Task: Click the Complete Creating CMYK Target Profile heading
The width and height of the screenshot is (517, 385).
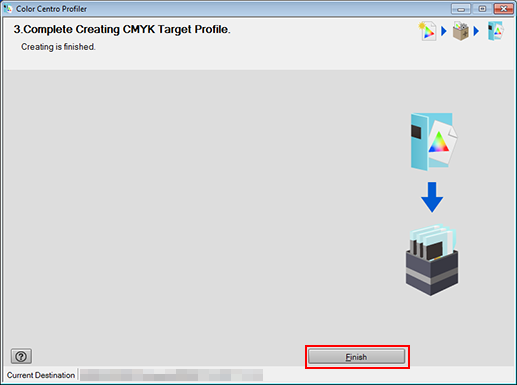Action: tap(122, 29)
